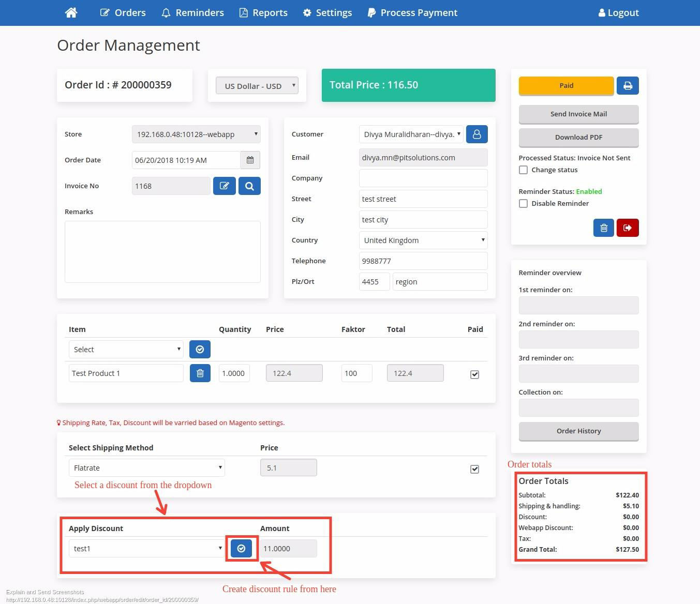Click the edit invoice number icon
This screenshot has width=700, height=604.
[225, 186]
